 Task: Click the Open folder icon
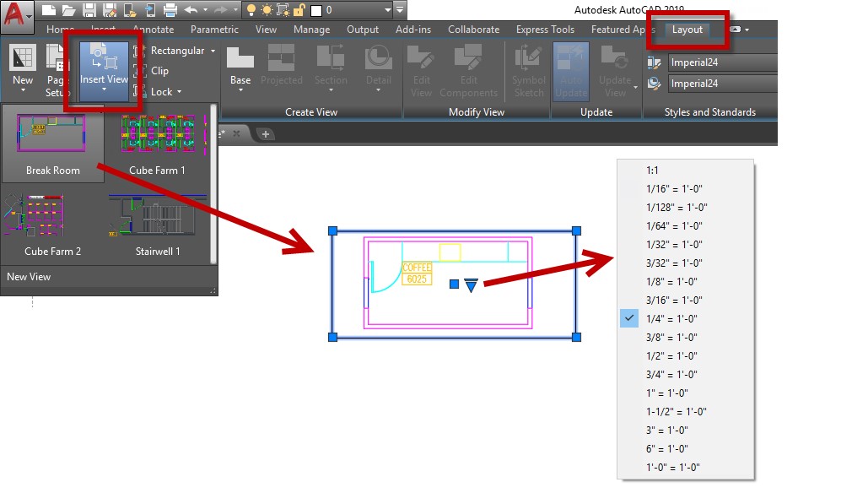[68, 10]
